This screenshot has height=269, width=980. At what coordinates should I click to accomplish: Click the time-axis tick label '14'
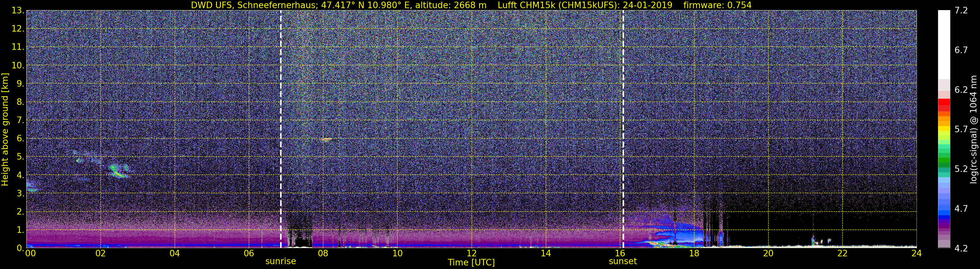tap(545, 254)
